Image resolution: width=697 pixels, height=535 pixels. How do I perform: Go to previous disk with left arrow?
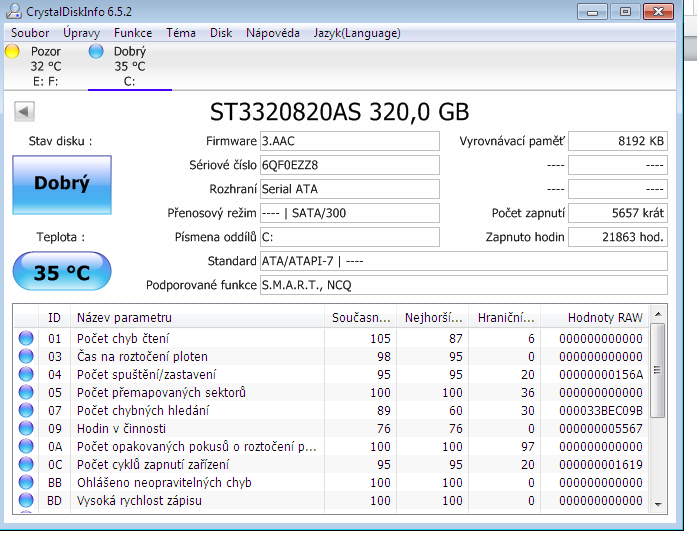24,111
